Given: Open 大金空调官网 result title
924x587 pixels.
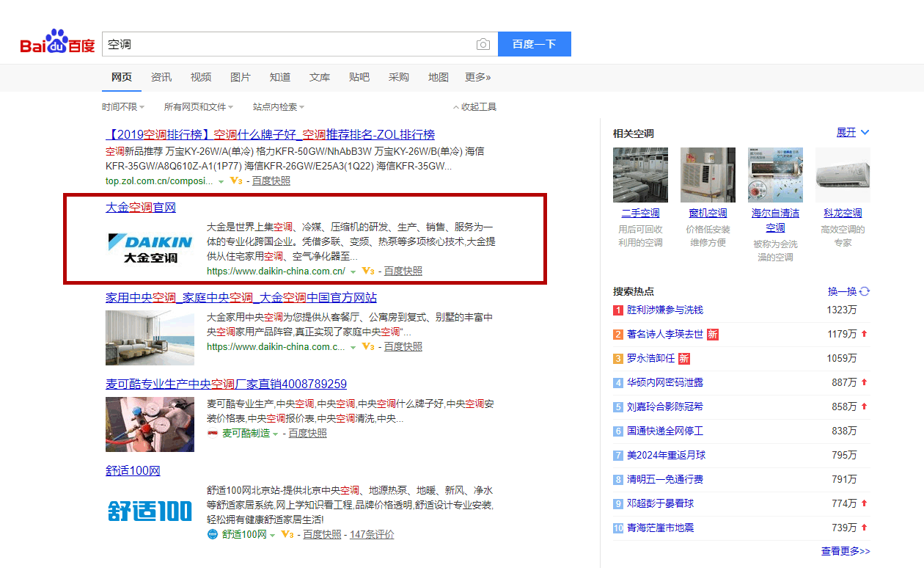Looking at the screenshot, I should [141, 208].
